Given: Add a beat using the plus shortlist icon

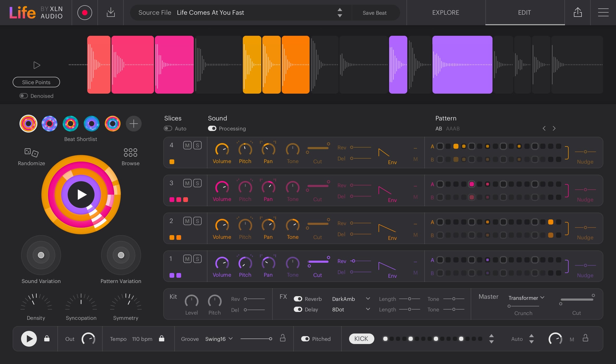Looking at the screenshot, I should [x=134, y=123].
